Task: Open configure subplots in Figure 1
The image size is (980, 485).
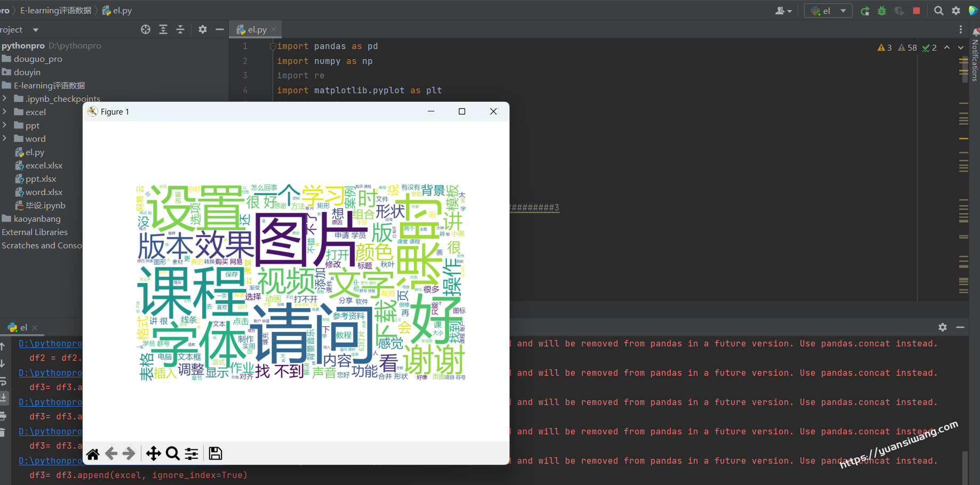Action: (x=192, y=454)
